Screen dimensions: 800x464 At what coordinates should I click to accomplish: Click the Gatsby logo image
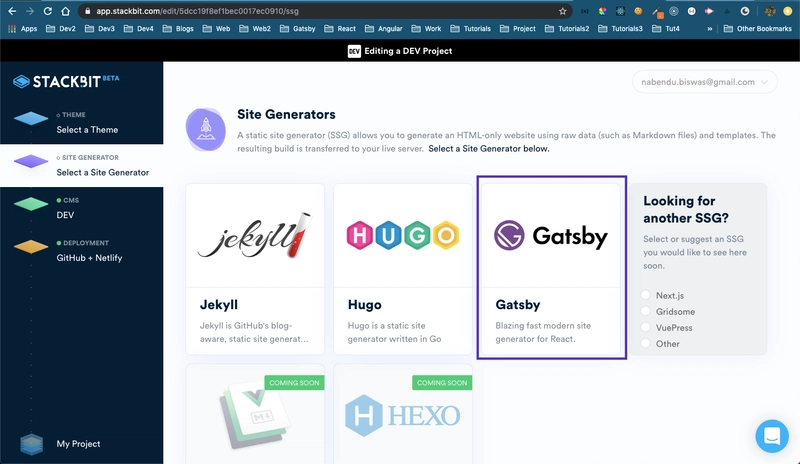(x=551, y=235)
